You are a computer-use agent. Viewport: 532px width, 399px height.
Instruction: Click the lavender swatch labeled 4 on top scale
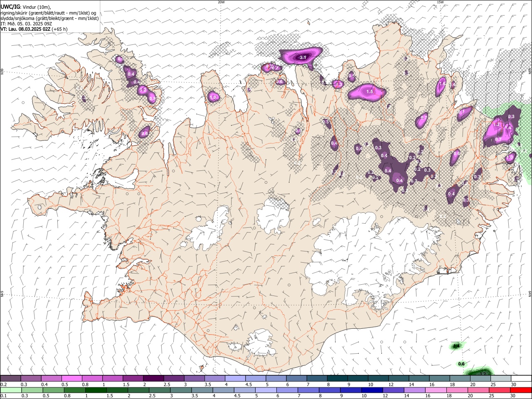235,379
